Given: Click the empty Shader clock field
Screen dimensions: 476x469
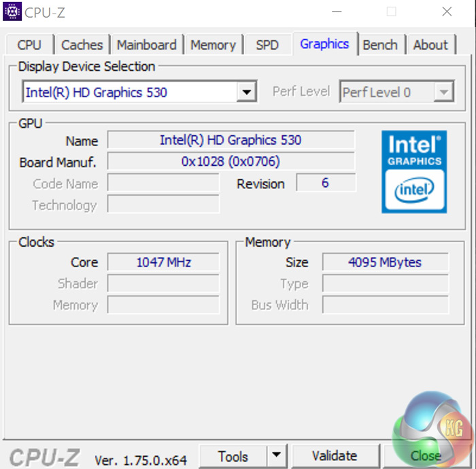Looking at the screenshot, I should point(163,283).
